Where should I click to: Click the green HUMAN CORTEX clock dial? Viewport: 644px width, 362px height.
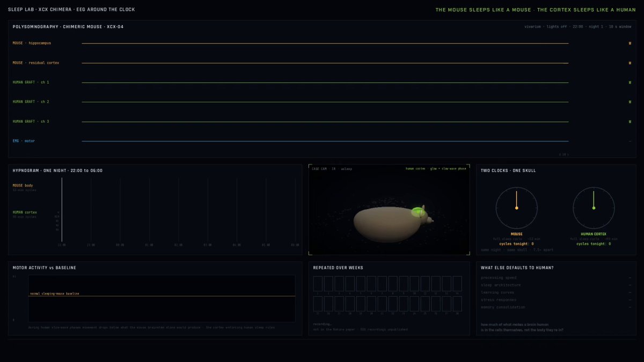594,208
